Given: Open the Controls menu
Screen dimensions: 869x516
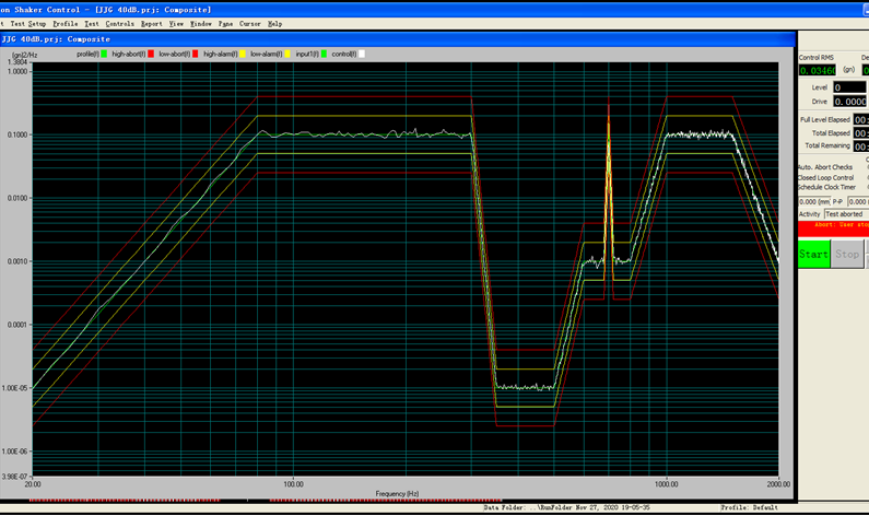Looking at the screenshot, I should click(x=120, y=24).
